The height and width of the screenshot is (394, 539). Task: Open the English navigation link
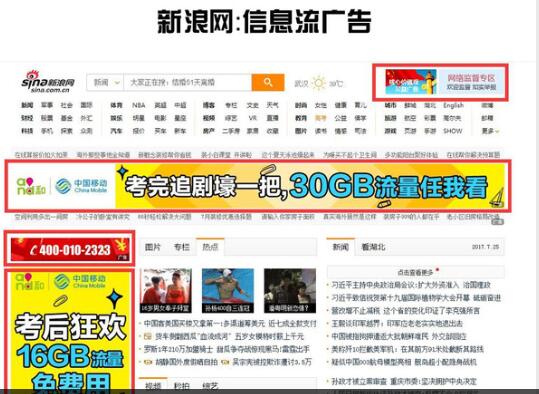tap(453, 105)
